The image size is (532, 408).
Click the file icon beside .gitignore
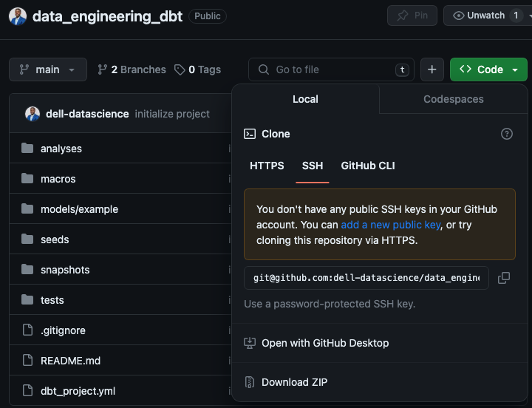click(27, 330)
